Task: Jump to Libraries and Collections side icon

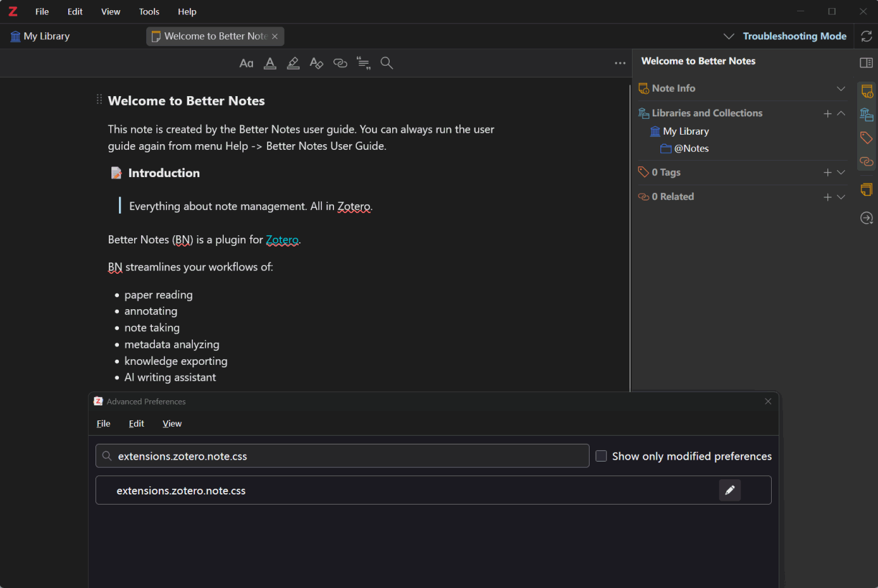Action: pos(867,114)
